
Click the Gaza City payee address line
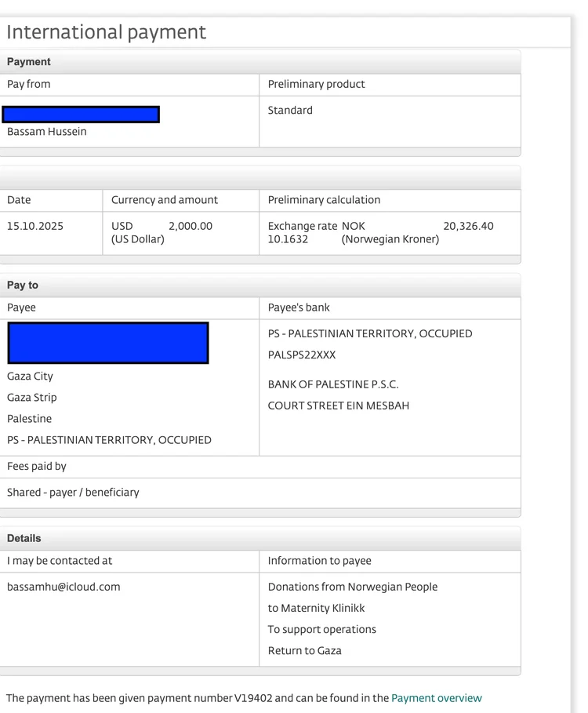click(x=31, y=377)
